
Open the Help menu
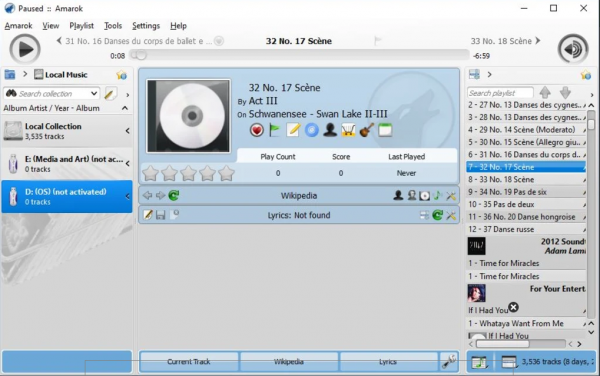coord(178,26)
